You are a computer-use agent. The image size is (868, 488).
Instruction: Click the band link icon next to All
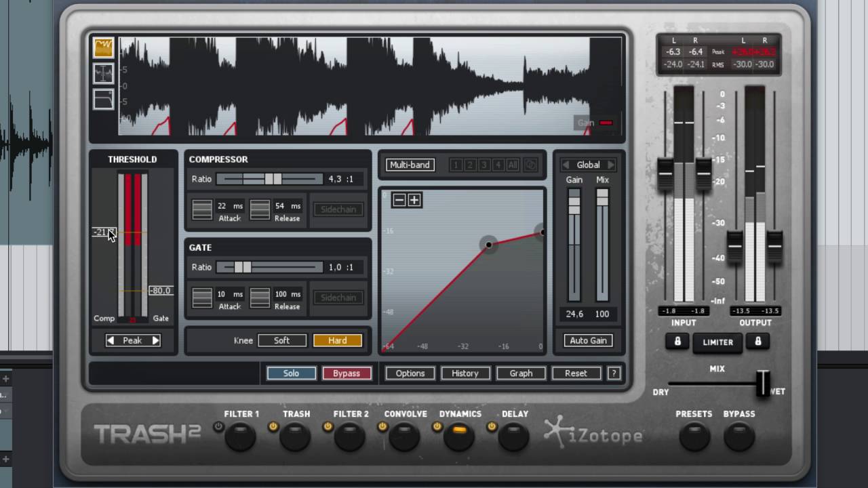pyautogui.click(x=530, y=165)
